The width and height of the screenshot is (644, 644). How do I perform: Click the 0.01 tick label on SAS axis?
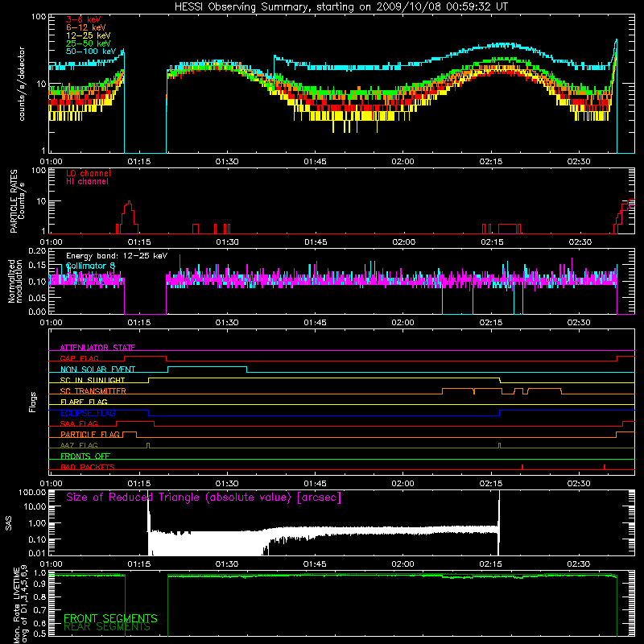pyautogui.click(x=38, y=553)
